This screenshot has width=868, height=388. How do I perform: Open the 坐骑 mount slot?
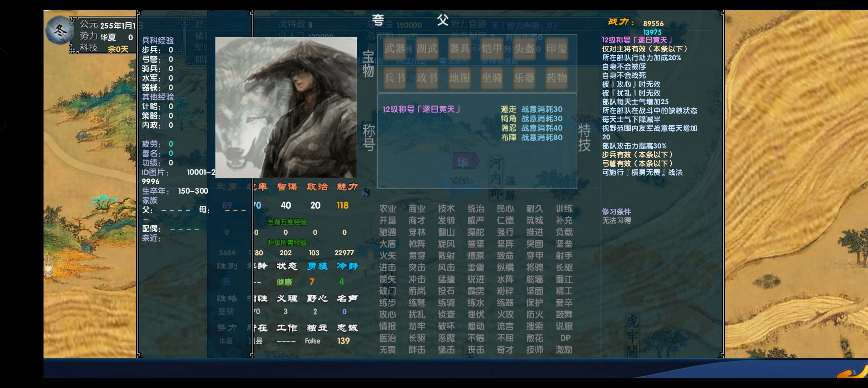pyautogui.click(x=492, y=78)
